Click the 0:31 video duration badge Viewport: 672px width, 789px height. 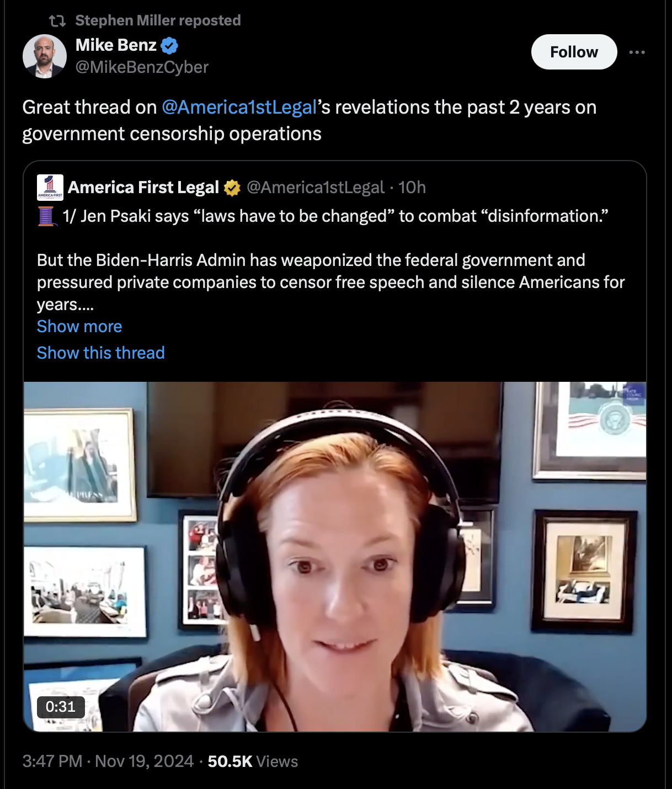pos(61,707)
